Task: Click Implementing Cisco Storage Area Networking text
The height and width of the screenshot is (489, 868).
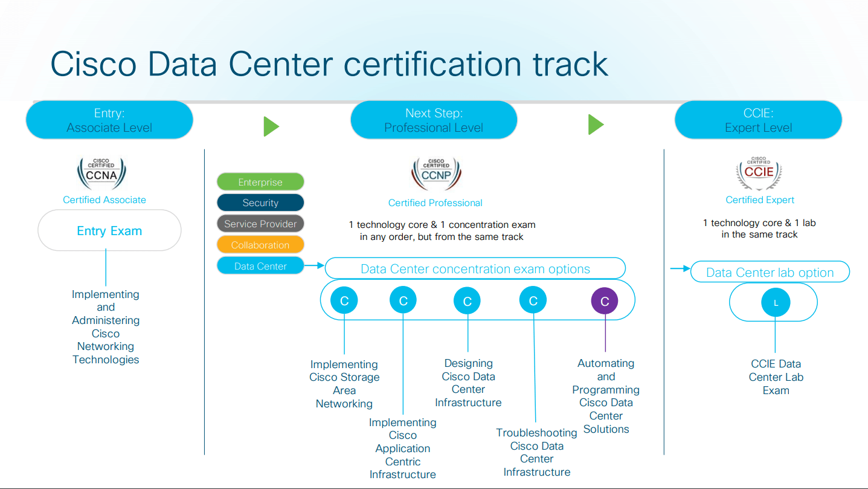Action: [x=344, y=384]
